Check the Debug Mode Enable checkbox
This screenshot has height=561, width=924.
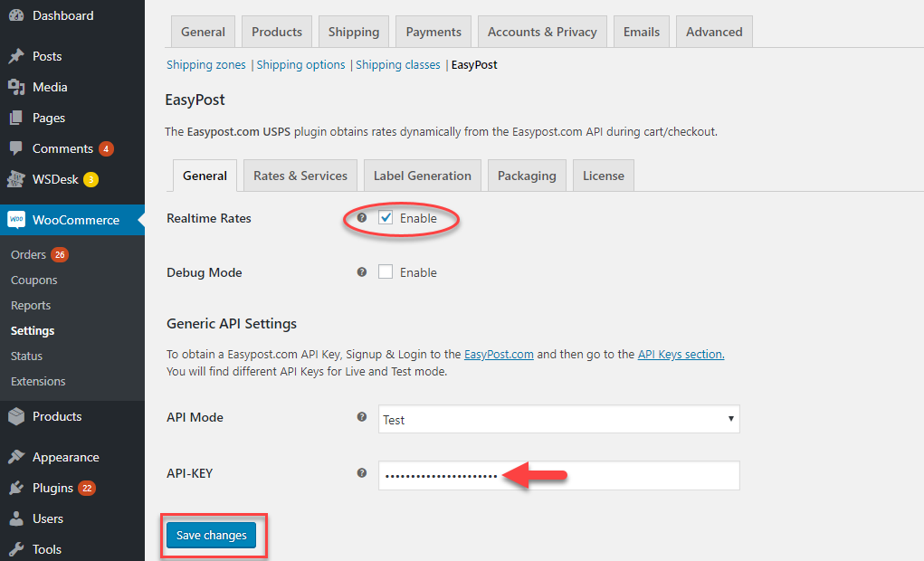pos(386,272)
